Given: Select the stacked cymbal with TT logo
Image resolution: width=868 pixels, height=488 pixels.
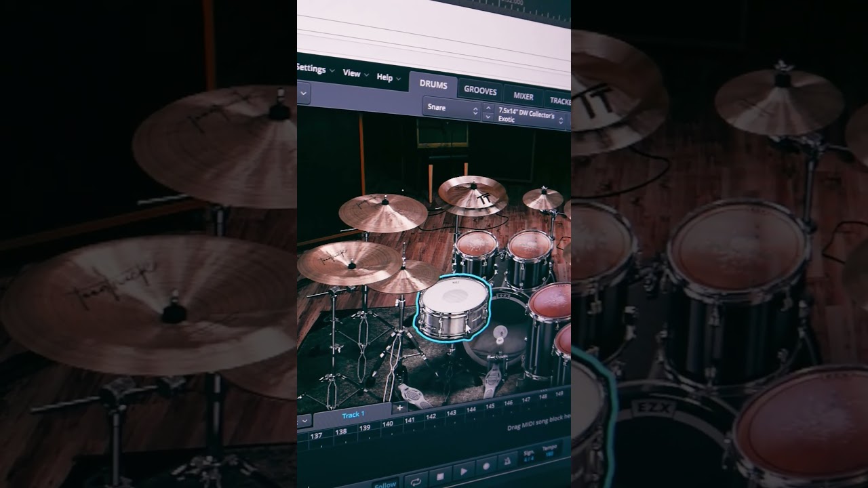Looking at the screenshot, I should (x=473, y=195).
